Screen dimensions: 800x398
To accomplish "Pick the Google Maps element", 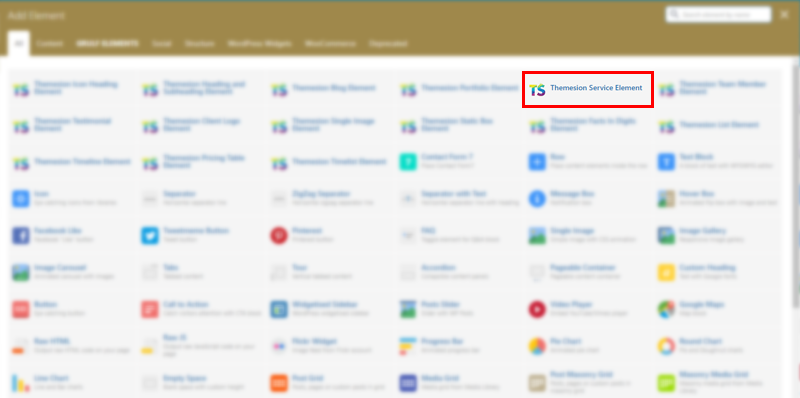I will tap(717, 309).
